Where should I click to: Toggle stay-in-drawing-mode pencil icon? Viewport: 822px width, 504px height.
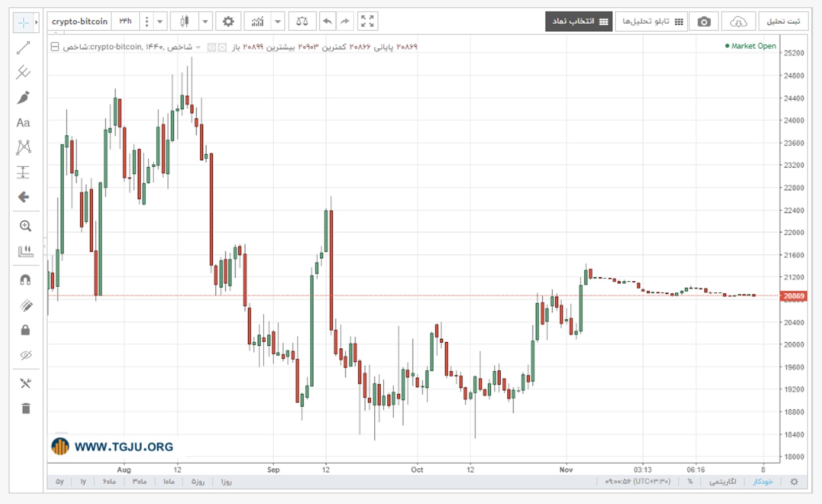click(x=25, y=305)
